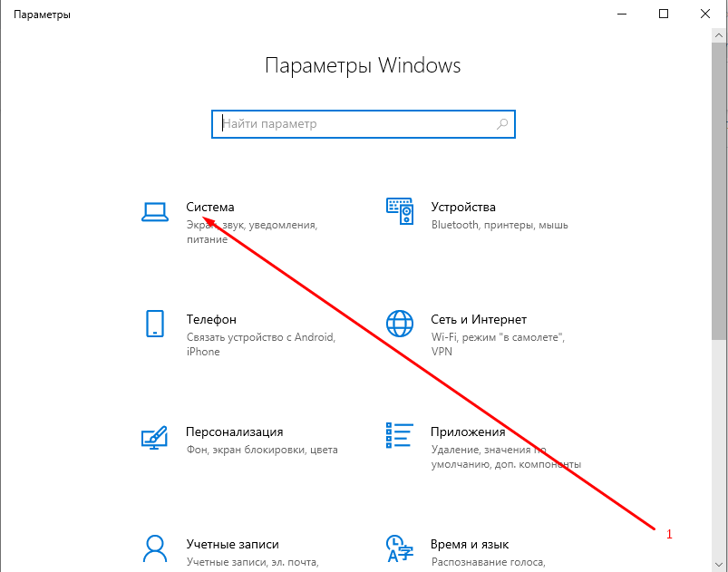Click the scrollbar up arrow
Image resolution: width=728 pixels, height=572 pixels.
pyautogui.click(x=719, y=35)
